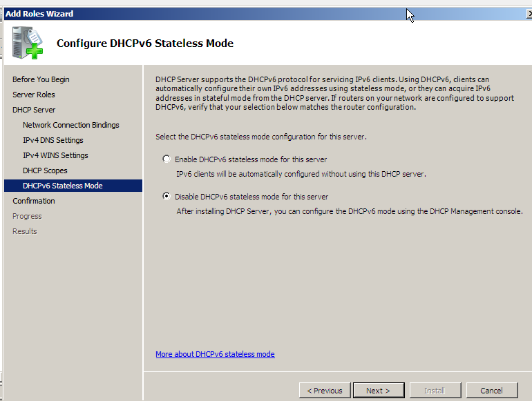Open IPv4 DNS Settings page
Image resolution: width=532 pixels, height=401 pixels.
[53, 140]
